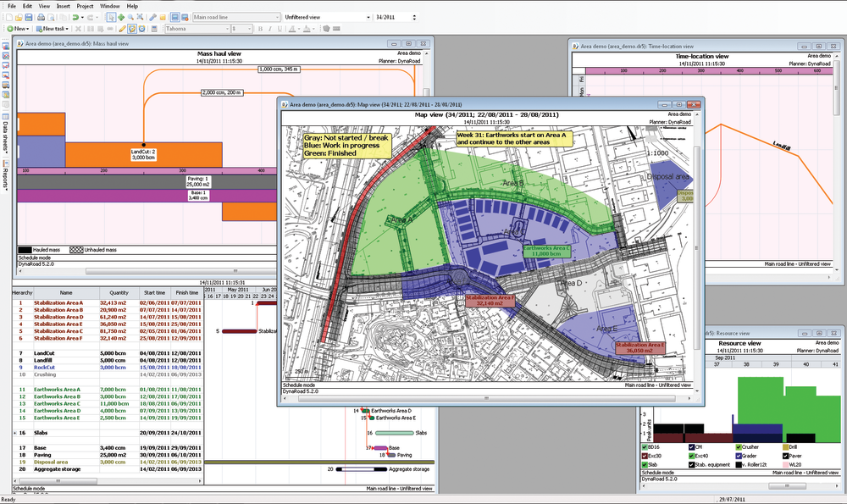Choose the magnifier zoom tool
The image size is (847, 504).
[x=130, y=17]
